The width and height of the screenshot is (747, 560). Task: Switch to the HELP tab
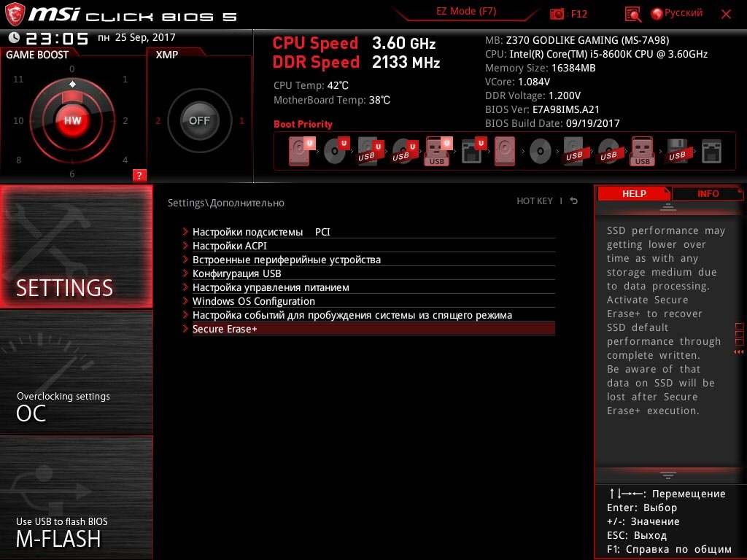point(634,193)
